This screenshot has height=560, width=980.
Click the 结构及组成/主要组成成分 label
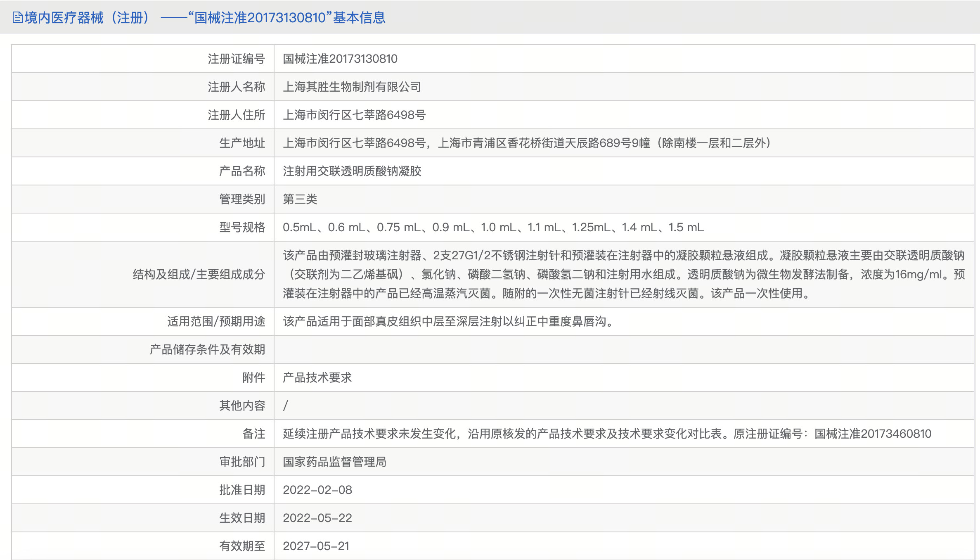(x=199, y=275)
